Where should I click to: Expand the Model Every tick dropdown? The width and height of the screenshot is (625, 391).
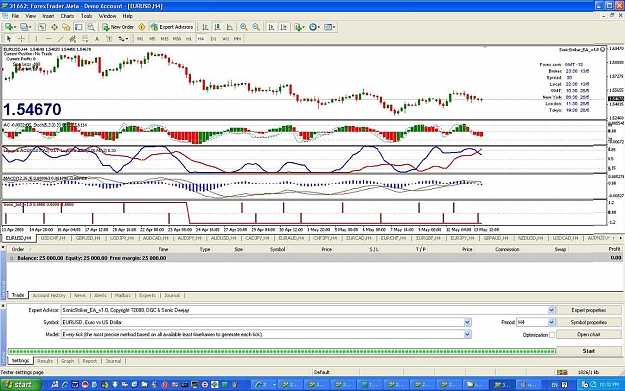point(467,334)
